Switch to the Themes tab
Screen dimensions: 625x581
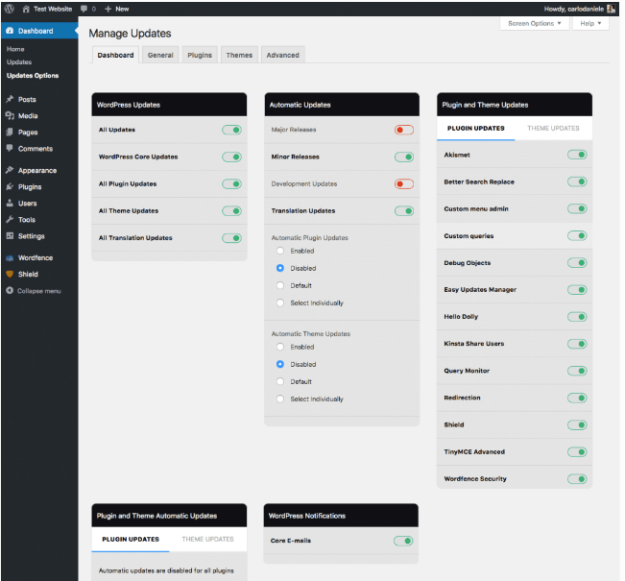239,55
